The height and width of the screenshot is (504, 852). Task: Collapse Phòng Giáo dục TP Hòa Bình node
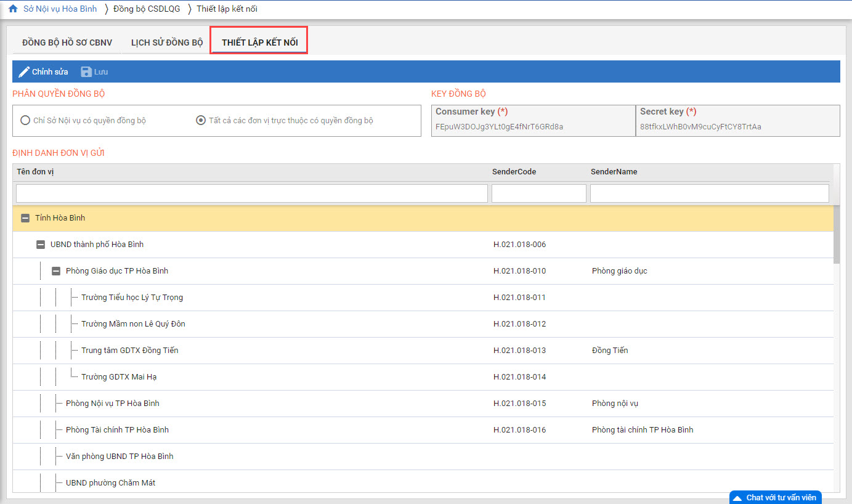[56, 271]
